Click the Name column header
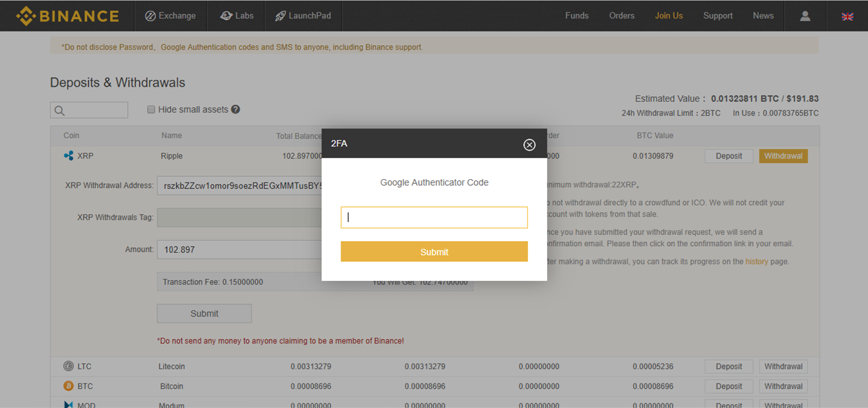Screen dimensions: 868x408 click(x=172, y=136)
